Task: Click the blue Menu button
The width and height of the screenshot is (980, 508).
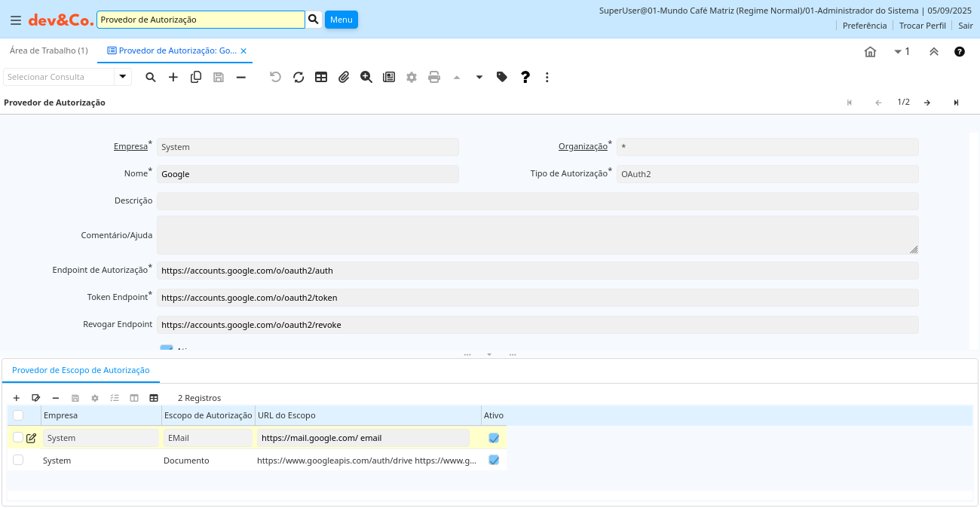Action: pos(341,20)
